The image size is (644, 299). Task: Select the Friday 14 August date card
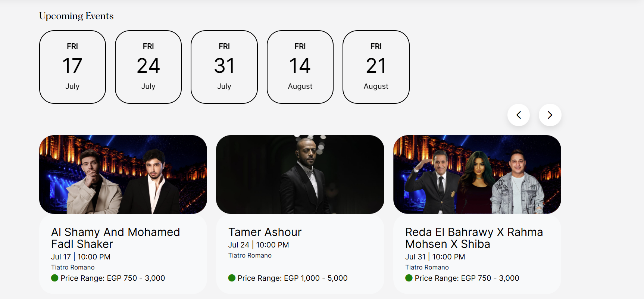300,67
